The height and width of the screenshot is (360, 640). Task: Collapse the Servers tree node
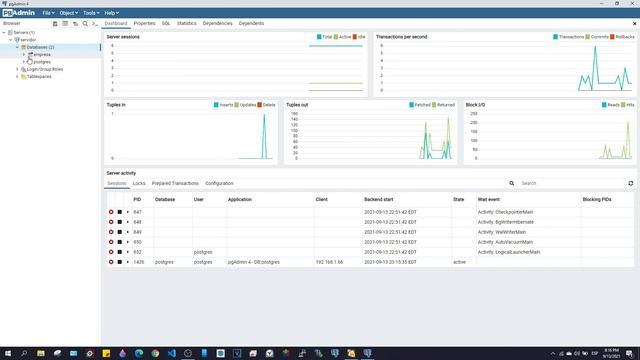(4, 32)
